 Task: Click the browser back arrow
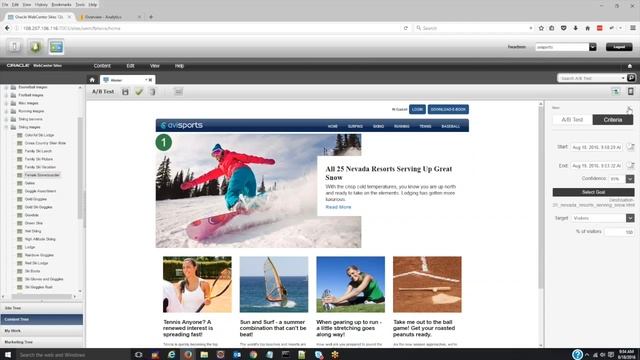point(7,28)
